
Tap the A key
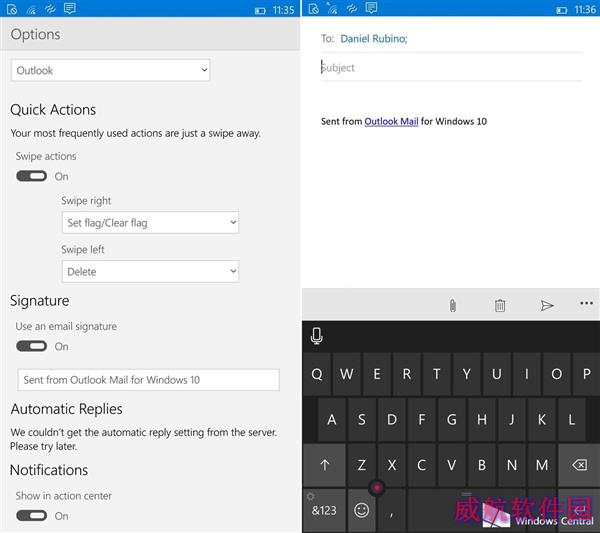pos(332,419)
